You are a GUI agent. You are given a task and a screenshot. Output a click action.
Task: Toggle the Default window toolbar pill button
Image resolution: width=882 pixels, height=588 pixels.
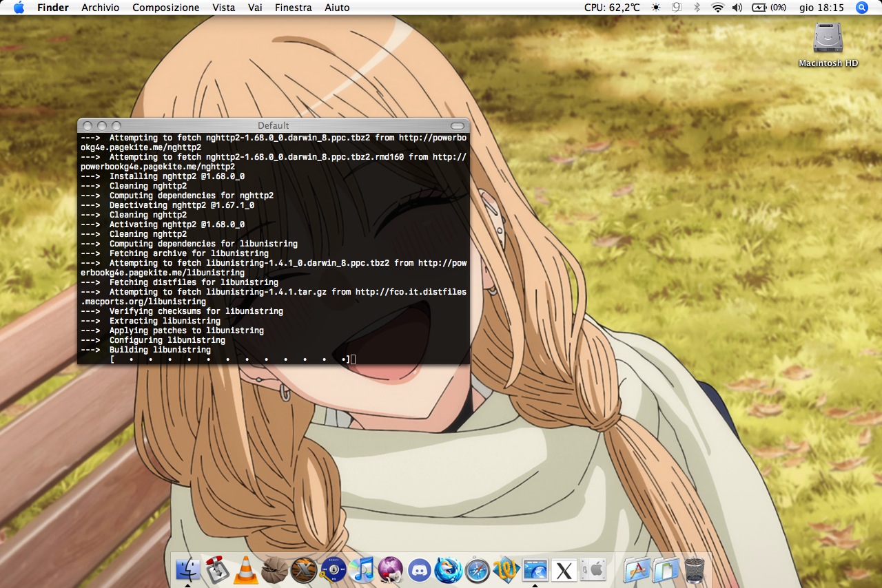[458, 125]
